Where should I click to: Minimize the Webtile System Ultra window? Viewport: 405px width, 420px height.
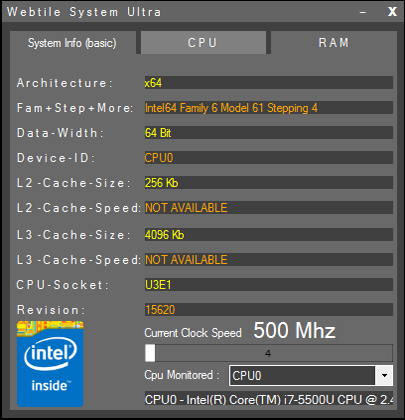tap(363, 12)
